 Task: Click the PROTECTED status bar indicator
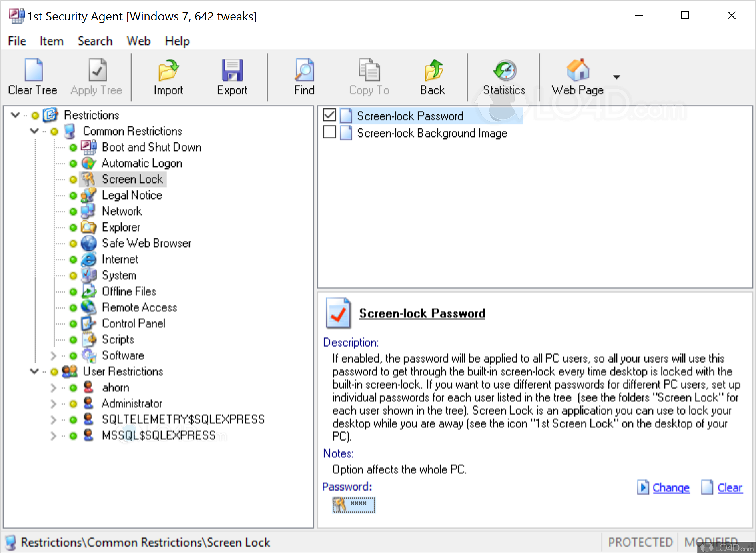coord(640,542)
